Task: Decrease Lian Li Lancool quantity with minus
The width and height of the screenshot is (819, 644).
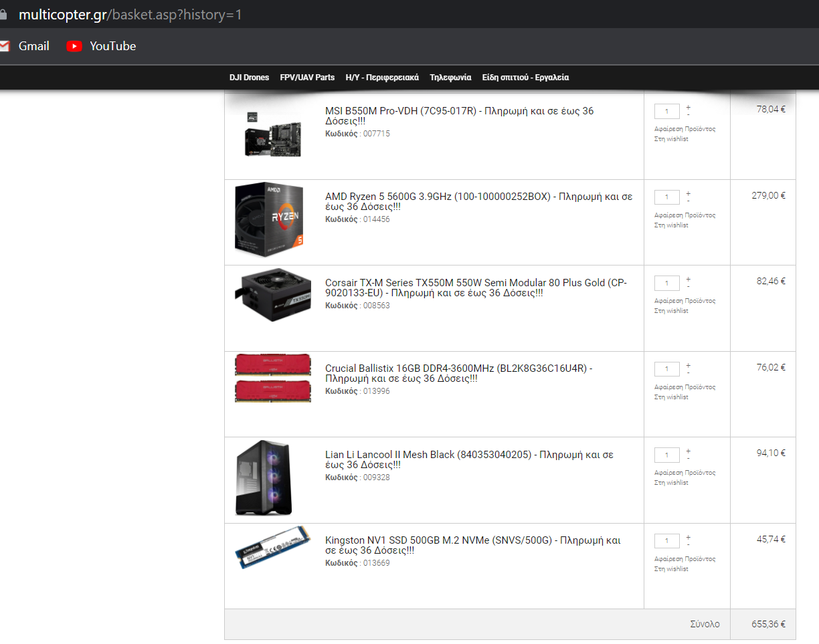Action: [x=688, y=459]
